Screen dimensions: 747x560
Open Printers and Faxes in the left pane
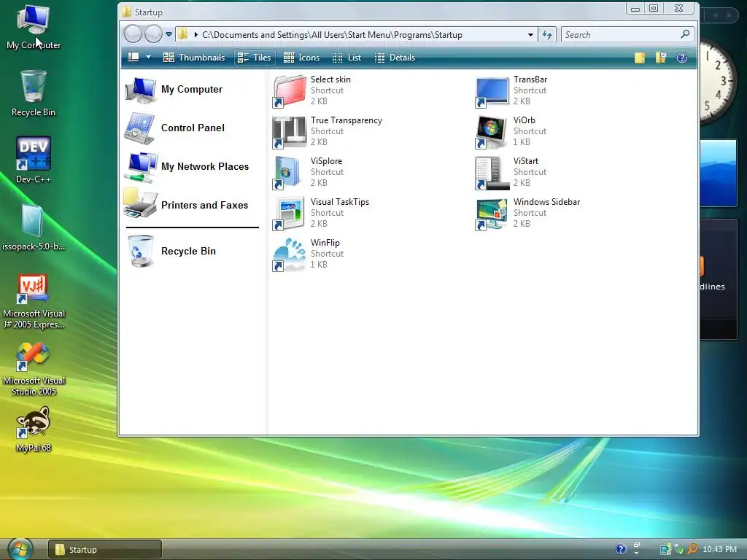tap(186, 205)
